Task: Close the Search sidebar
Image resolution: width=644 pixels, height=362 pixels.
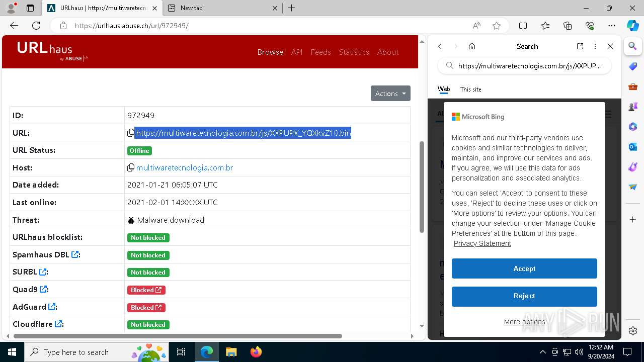Action: [610, 46]
